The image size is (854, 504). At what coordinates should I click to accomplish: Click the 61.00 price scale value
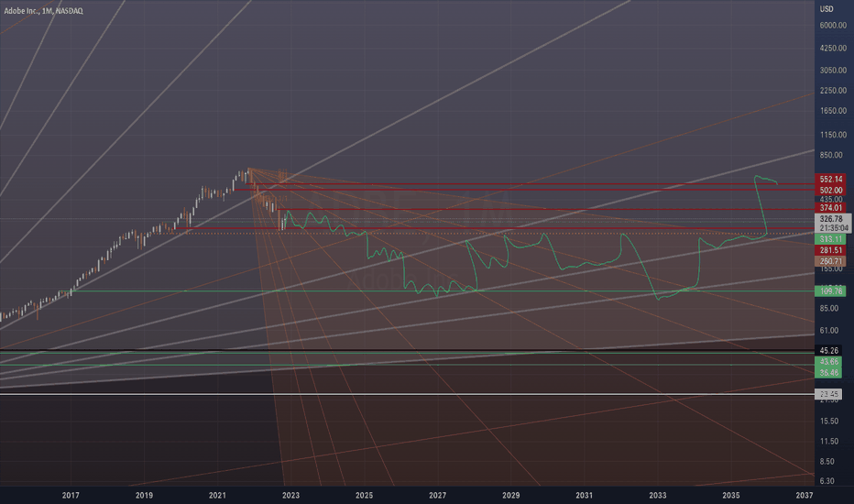829,330
